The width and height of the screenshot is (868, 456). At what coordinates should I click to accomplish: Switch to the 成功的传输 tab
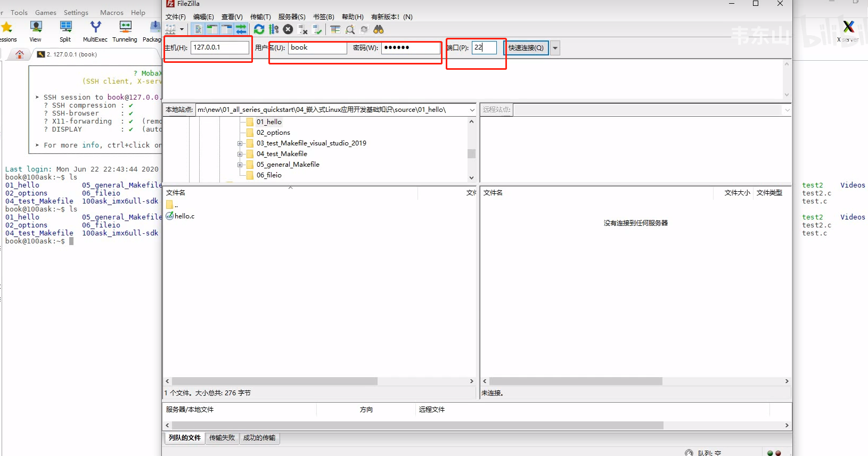click(x=259, y=438)
